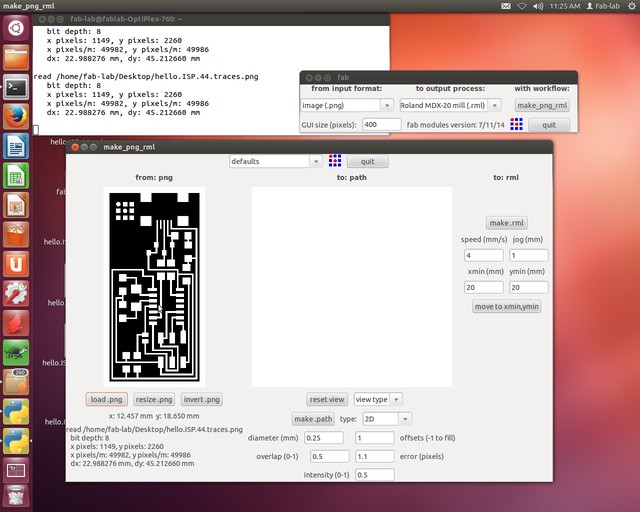This screenshot has width=640, height=512.
Task: Click the fab logo icon beside defaults dropdown
Action: [x=334, y=160]
